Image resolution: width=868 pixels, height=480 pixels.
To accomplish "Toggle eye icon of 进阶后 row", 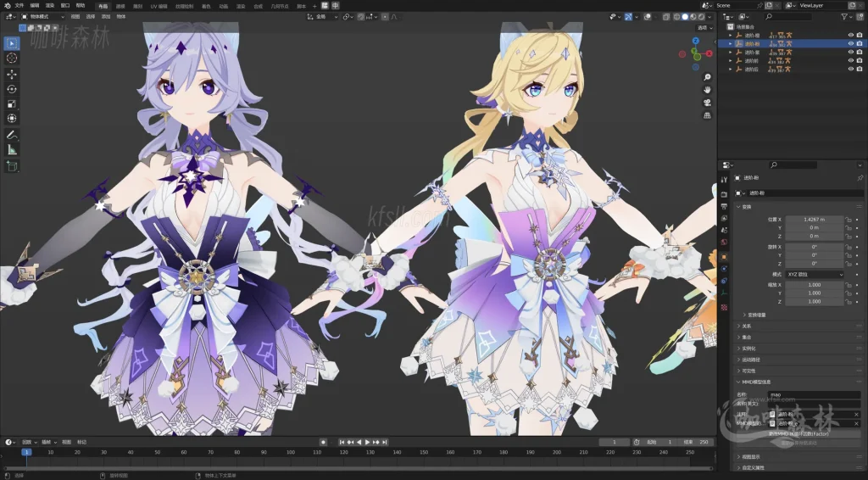I will click(851, 70).
